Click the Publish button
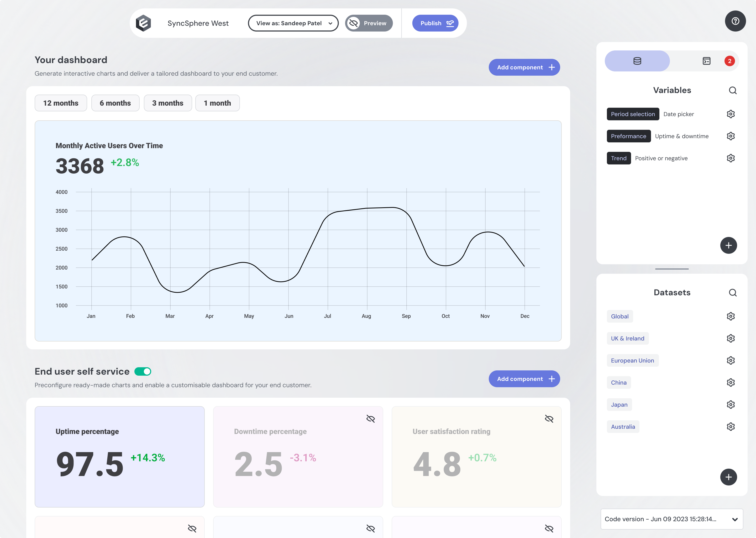This screenshot has width=756, height=538. (435, 23)
